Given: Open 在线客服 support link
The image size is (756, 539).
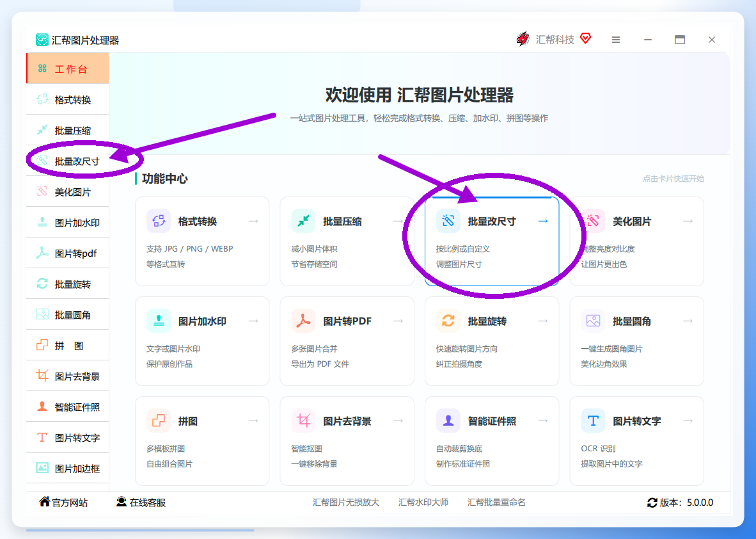Looking at the screenshot, I should 141,503.
